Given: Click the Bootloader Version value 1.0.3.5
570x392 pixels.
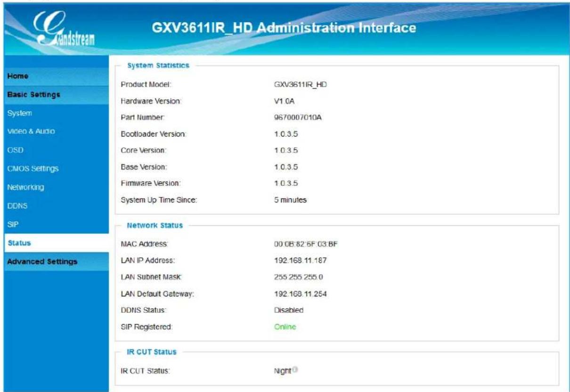Looking at the screenshot, I should (286, 134).
